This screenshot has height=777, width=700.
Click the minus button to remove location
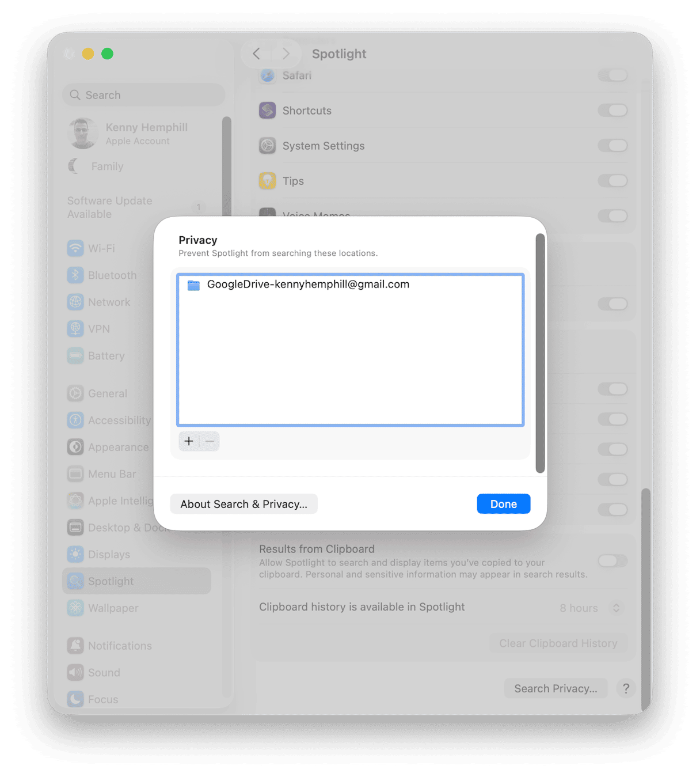click(210, 442)
